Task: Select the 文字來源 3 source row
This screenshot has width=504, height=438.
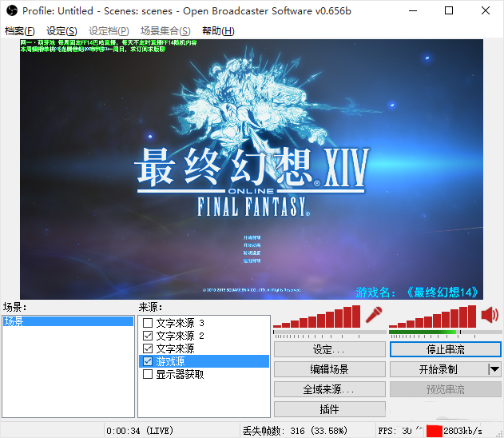Action: (204, 323)
